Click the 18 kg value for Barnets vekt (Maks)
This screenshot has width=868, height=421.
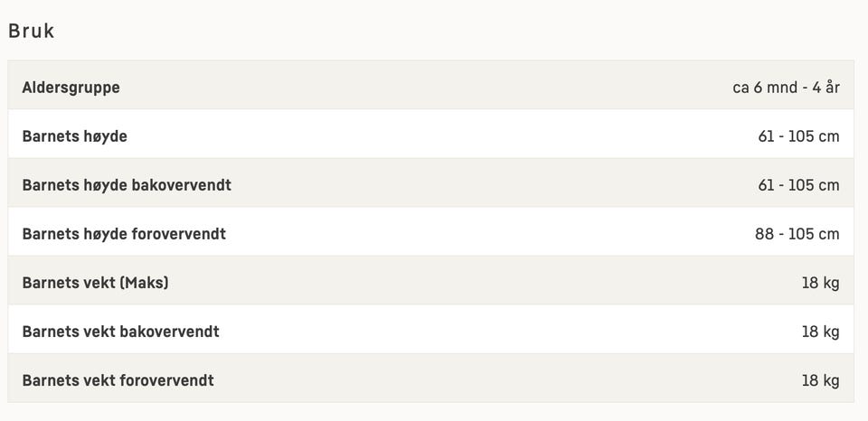coord(820,283)
